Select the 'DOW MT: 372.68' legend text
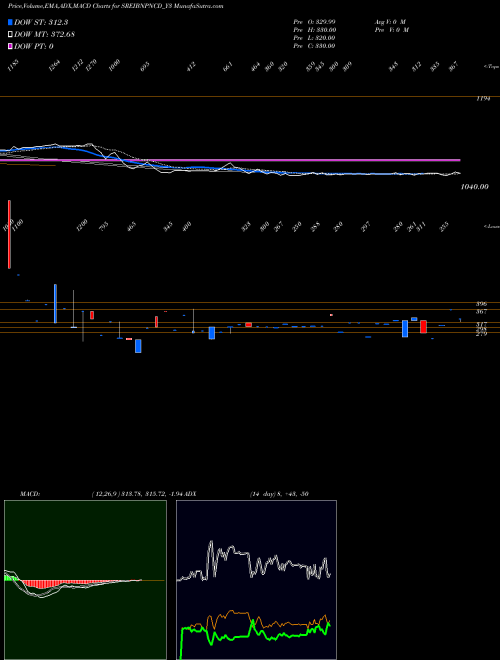This screenshot has height=660, width=500. click(x=45, y=34)
